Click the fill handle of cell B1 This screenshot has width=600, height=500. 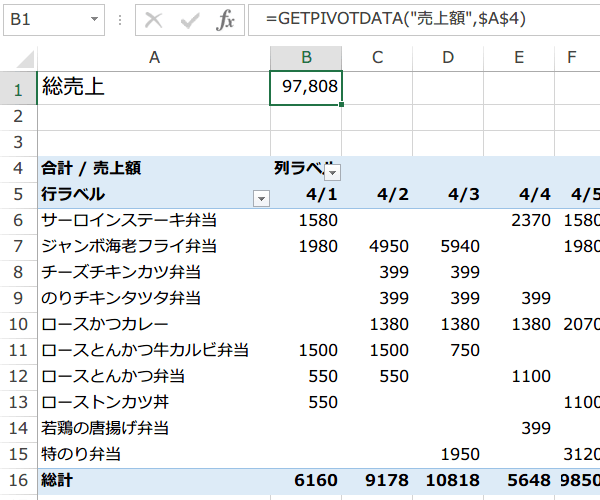coord(341,104)
